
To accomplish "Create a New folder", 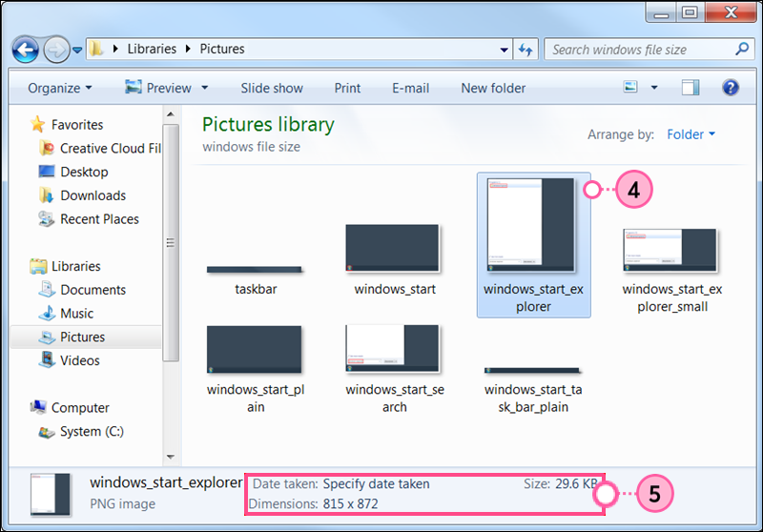I will (x=493, y=88).
